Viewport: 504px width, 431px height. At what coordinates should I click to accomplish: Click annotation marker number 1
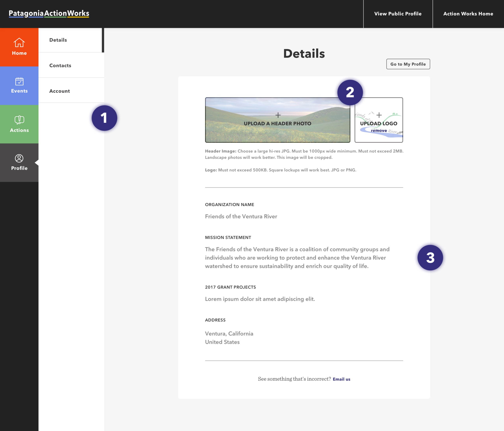[x=104, y=118]
